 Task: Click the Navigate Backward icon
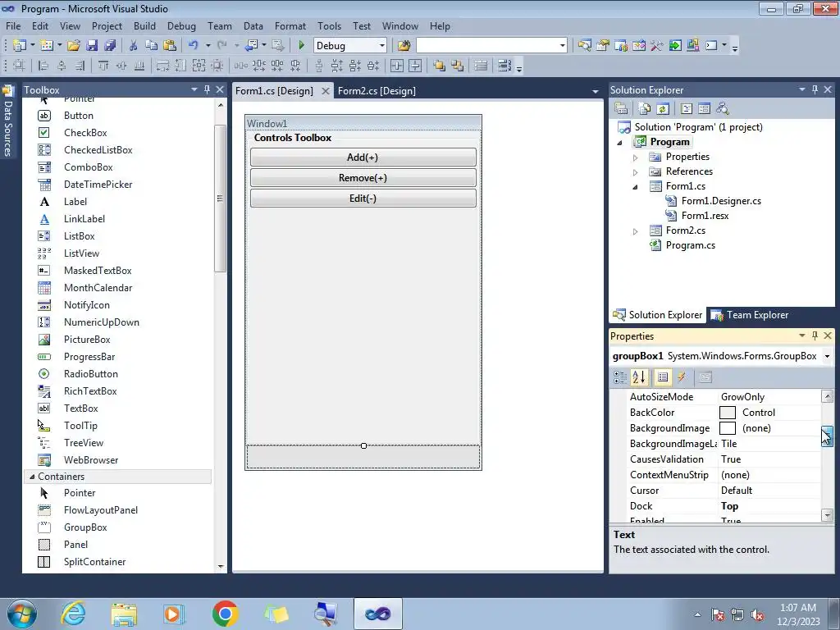click(251, 46)
